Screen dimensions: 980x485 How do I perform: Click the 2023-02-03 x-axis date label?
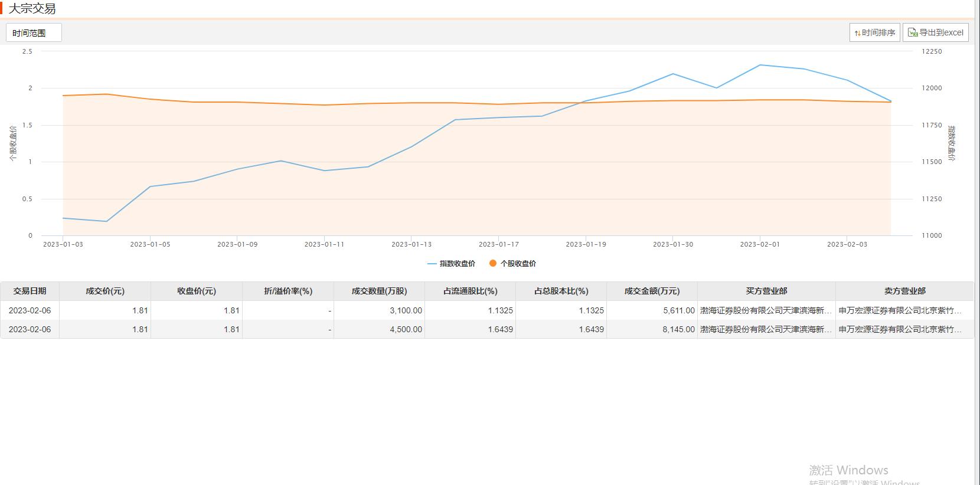pyautogui.click(x=847, y=244)
